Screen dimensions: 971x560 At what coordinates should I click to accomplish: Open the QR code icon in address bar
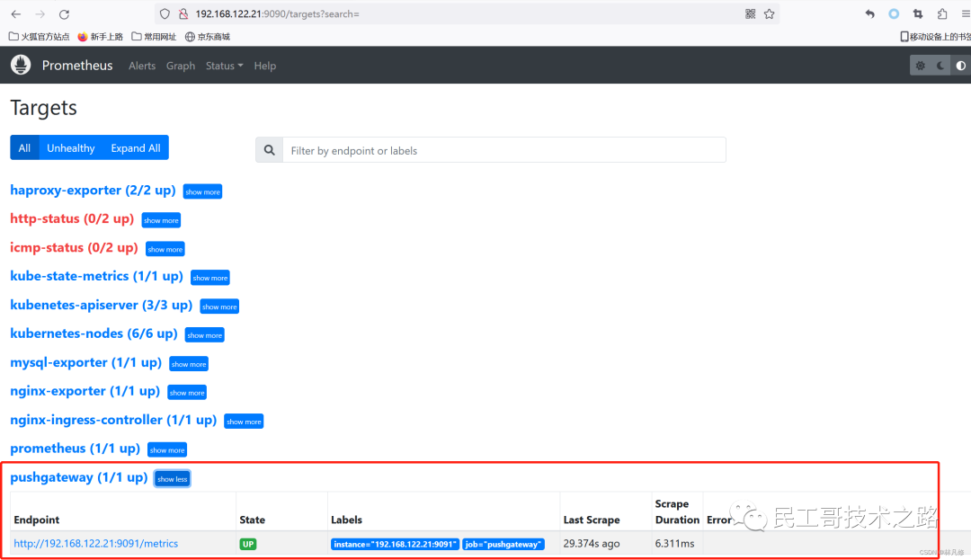tap(752, 13)
